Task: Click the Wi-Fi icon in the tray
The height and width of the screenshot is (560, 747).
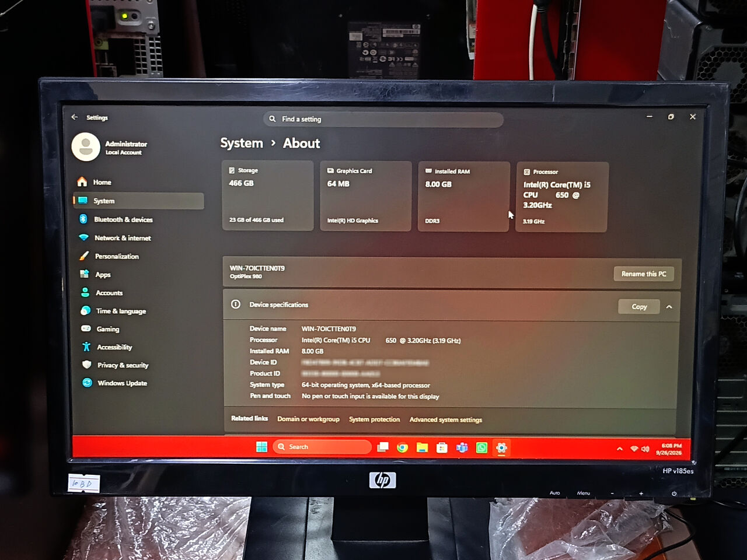Action: pos(634,449)
